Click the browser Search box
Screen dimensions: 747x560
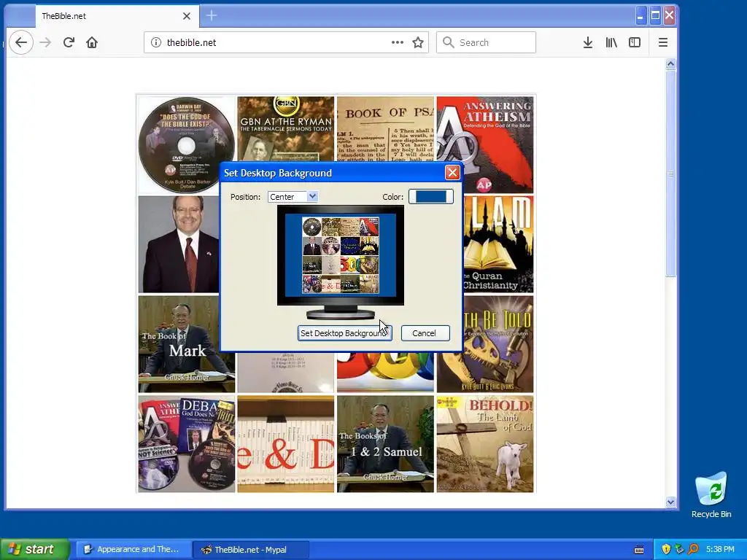click(x=486, y=42)
